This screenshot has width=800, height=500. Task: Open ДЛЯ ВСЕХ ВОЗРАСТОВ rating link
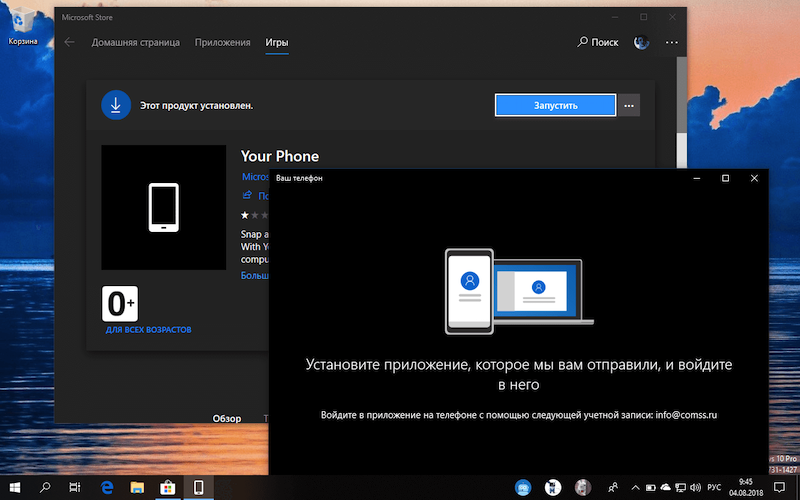click(x=148, y=329)
